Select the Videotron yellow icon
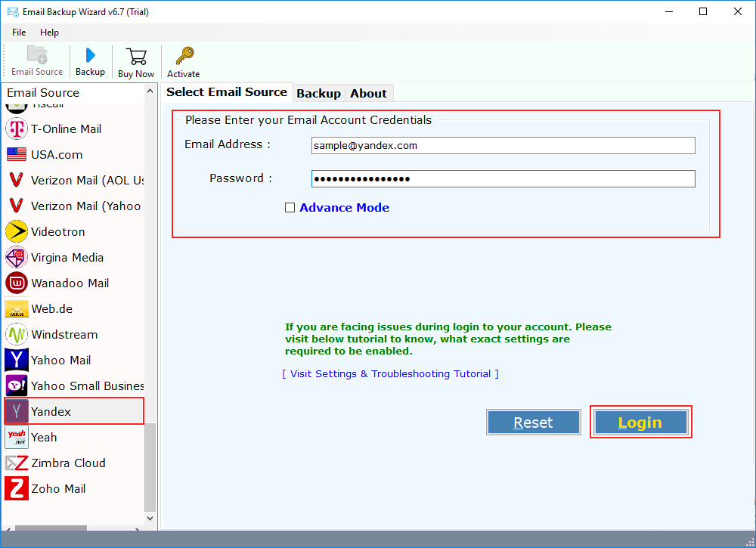Image resolution: width=756 pixels, height=548 pixels. click(17, 231)
